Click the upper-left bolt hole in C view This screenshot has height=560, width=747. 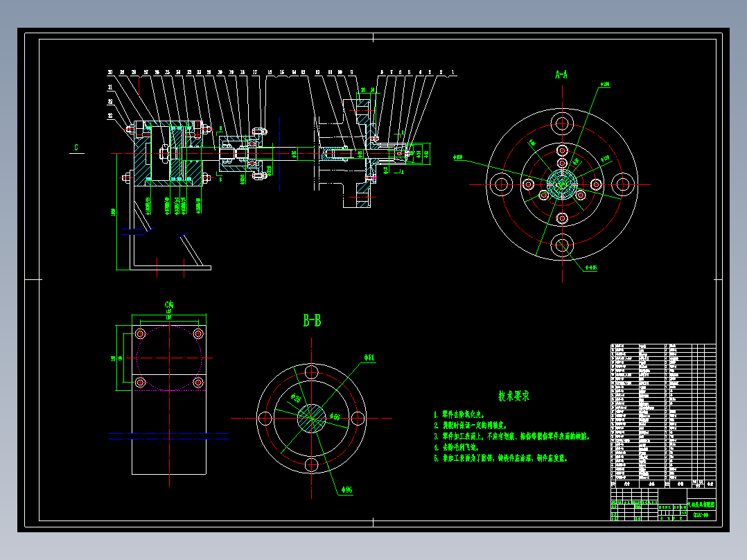pyautogui.click(x=141, y=333)
